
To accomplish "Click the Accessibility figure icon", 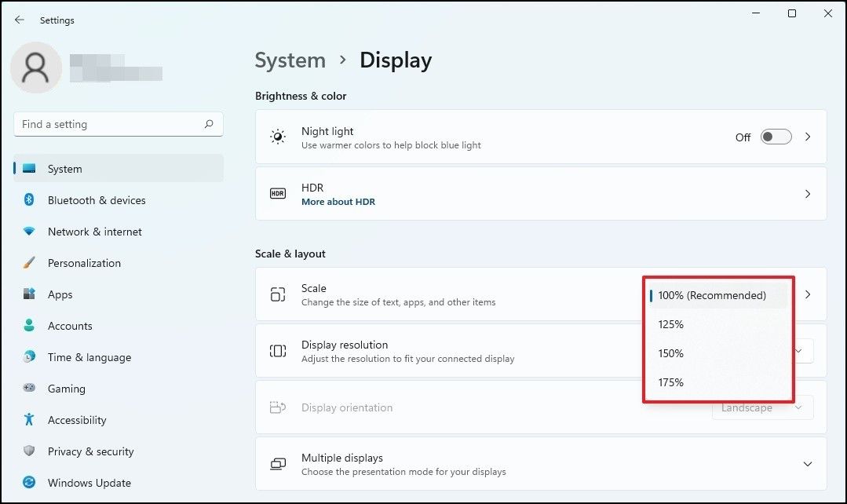I will tap(29, 420).
